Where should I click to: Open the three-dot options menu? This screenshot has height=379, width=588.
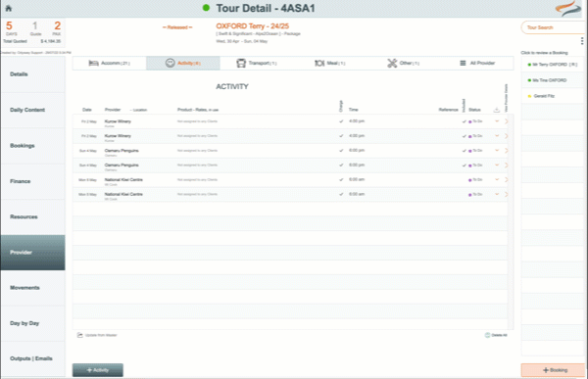click(581, 41)
